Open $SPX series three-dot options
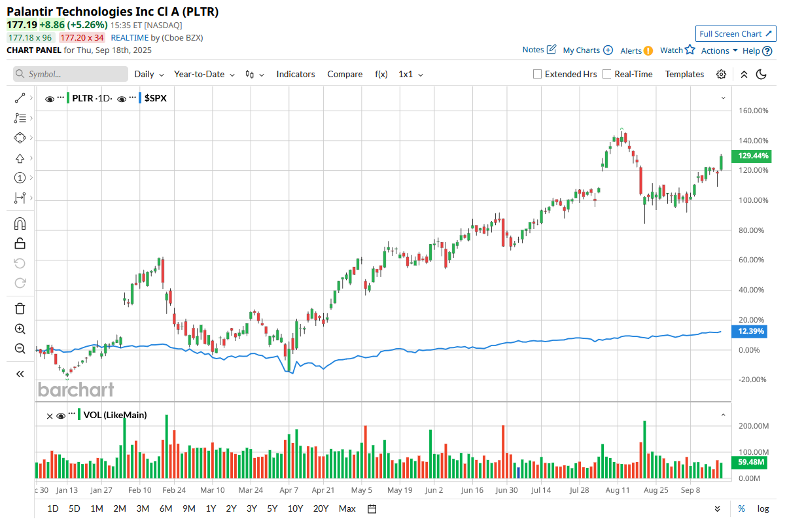 pos(133,97)
